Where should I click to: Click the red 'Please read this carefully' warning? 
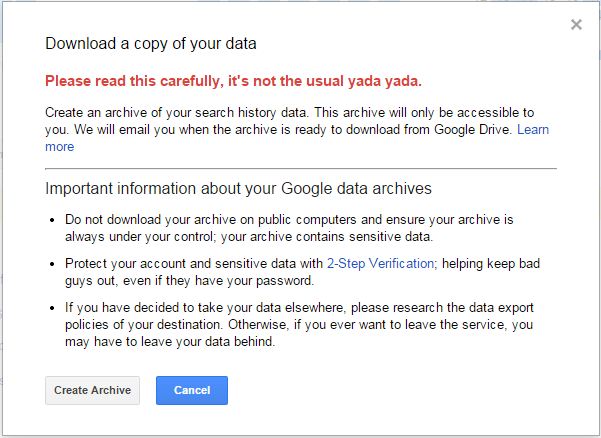(x=233, y=81)
